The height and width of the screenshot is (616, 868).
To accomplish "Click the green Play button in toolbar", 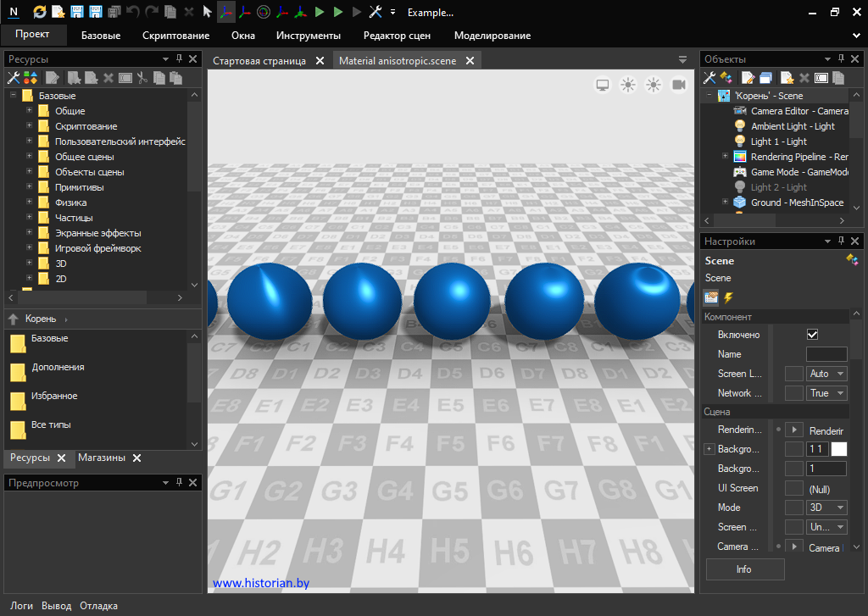I will click(320, 12).
